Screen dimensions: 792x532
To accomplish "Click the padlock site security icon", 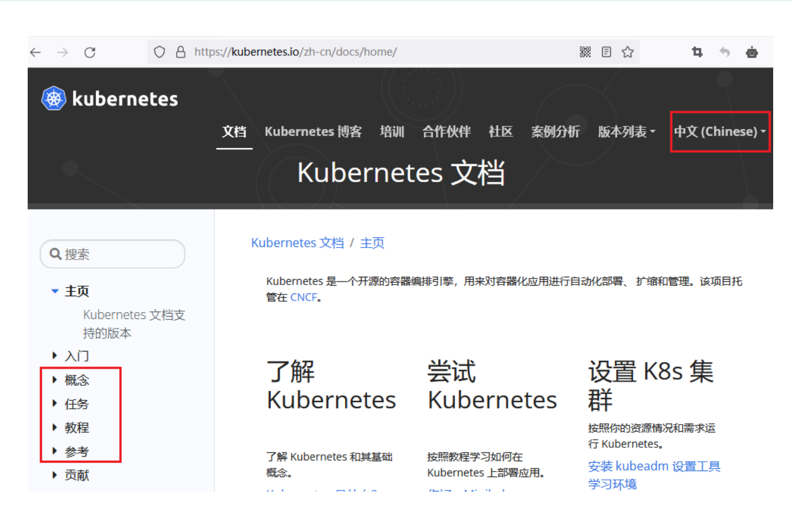I will (181, 52).
